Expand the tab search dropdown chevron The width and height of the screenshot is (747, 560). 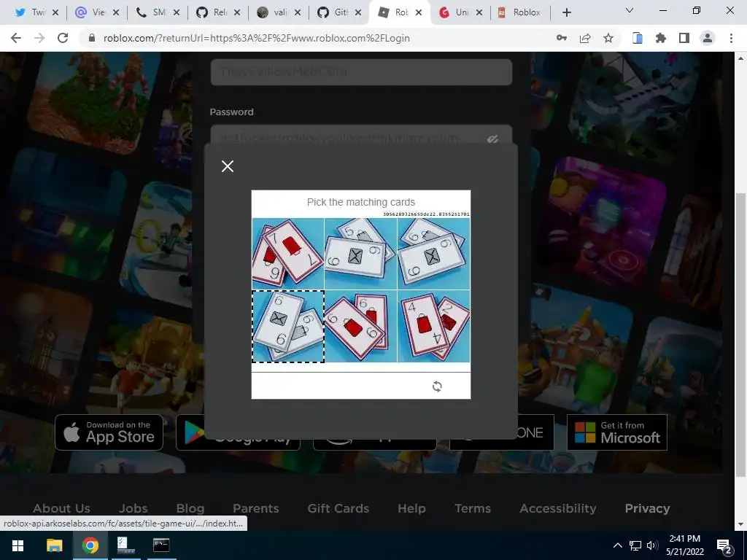coord(630,10)
